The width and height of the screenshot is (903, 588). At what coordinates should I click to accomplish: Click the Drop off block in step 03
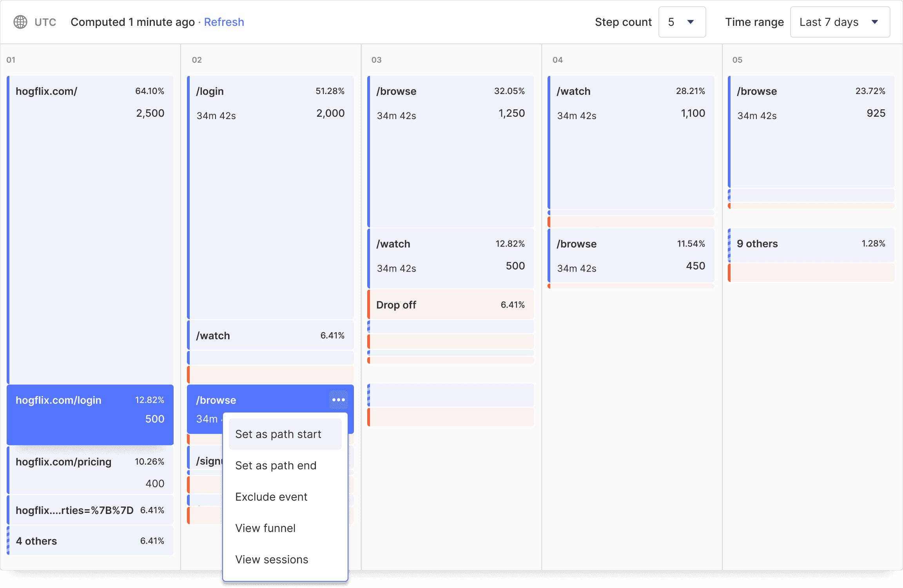[x=451, y=305]
